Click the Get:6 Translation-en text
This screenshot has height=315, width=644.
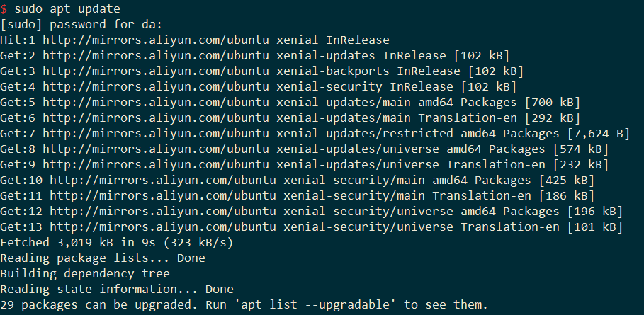[468, 118]
